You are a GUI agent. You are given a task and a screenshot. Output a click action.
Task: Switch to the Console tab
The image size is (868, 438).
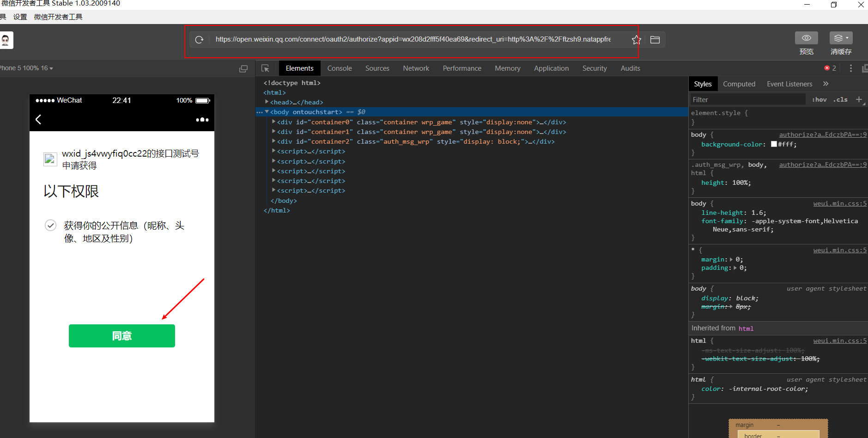coord(340,68)
